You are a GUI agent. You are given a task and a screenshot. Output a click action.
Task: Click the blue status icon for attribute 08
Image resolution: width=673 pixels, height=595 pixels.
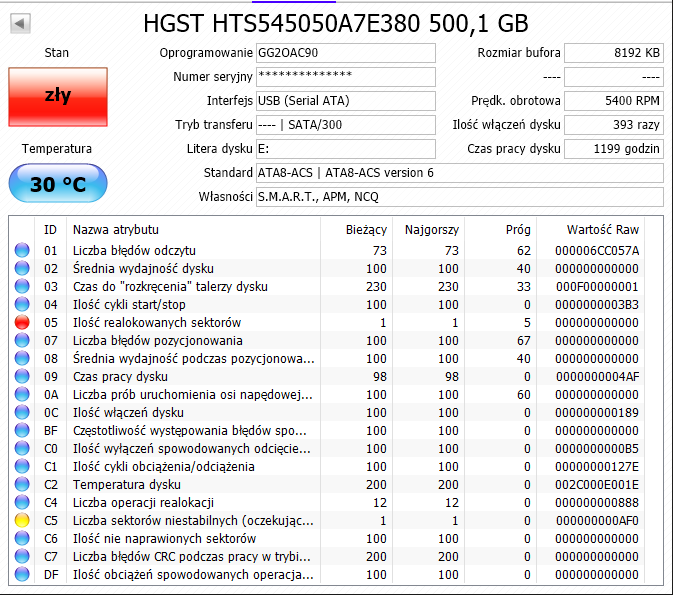[22, 358]
